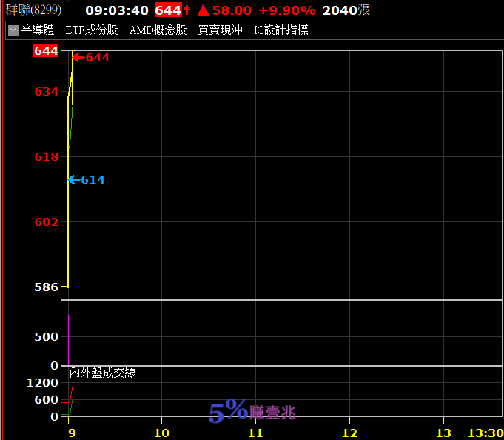
Task: Open the dropdown arrow before 半導體
Action: (13, 30)
